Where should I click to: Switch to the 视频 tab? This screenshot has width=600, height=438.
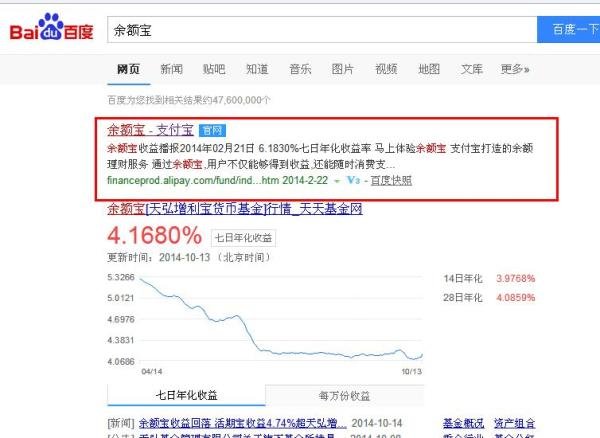386,69
